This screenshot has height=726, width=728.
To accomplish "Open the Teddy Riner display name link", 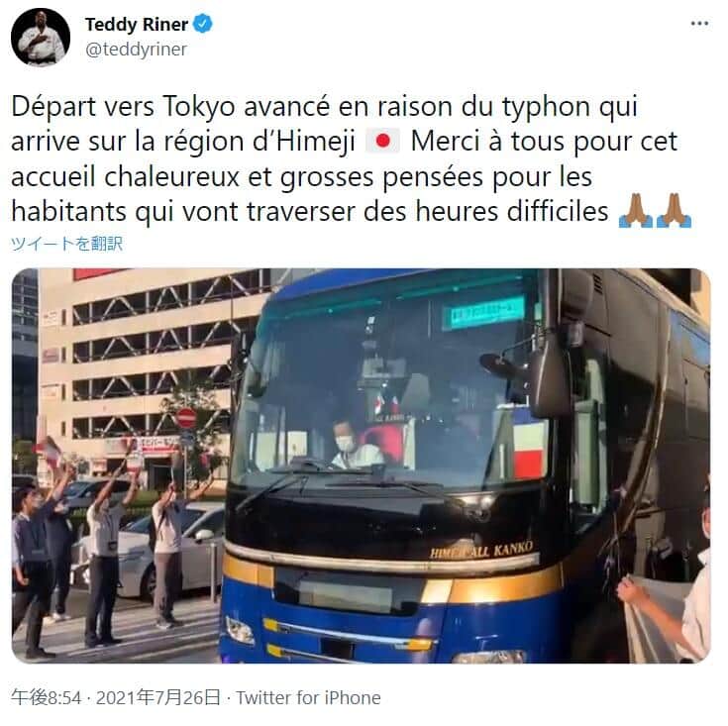I will click(x=137, y=24).
